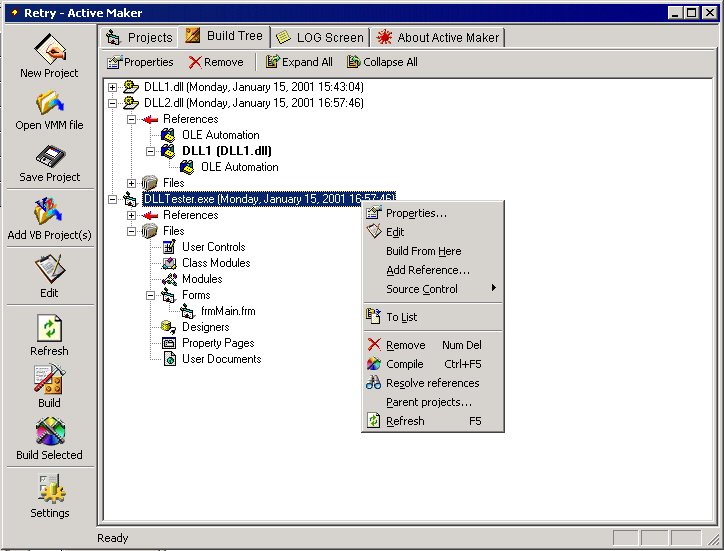
Task: Open VMM file from the sidebar
Action: tap(49, 103)
